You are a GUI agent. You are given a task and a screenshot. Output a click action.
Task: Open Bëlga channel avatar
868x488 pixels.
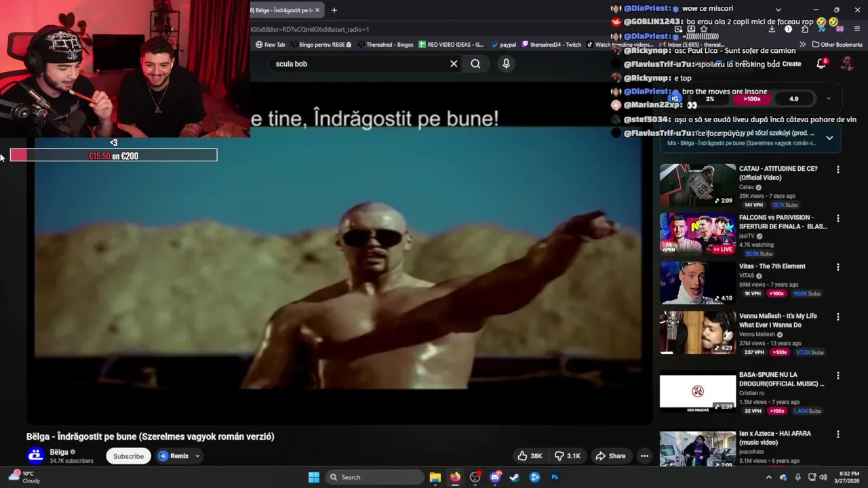coord(35,455)
